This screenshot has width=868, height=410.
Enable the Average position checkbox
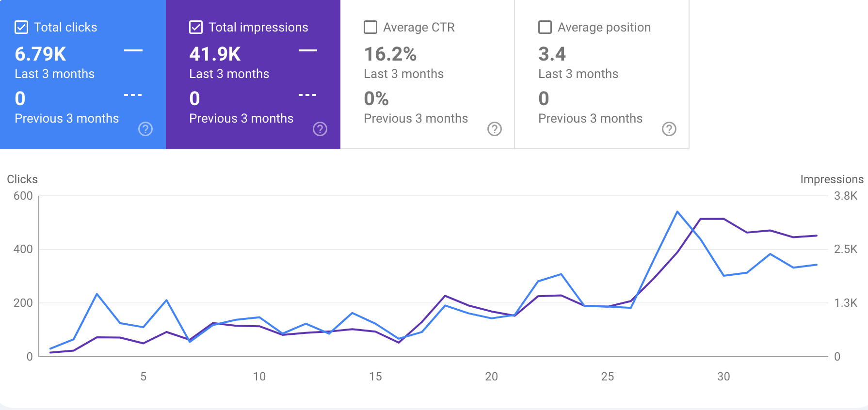point(545,27)
